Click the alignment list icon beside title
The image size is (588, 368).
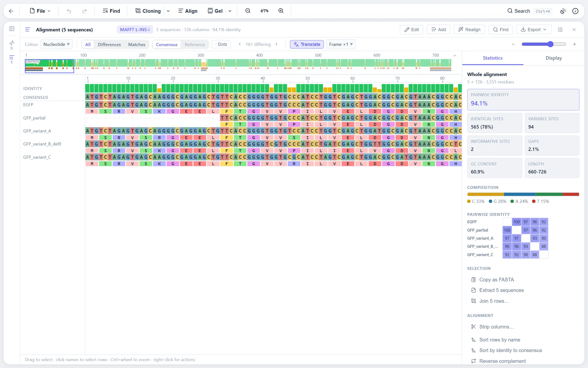coord(28,30)
